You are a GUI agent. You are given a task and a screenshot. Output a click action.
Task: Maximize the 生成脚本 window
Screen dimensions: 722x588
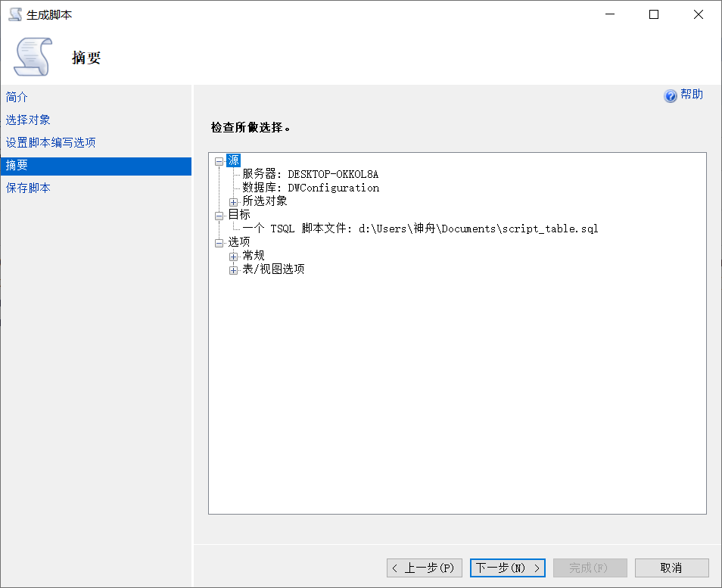coord(653,14)
